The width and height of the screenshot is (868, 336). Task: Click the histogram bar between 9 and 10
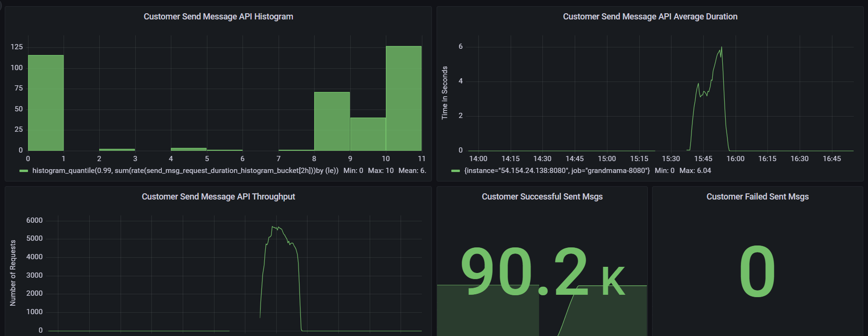point(368,134)
